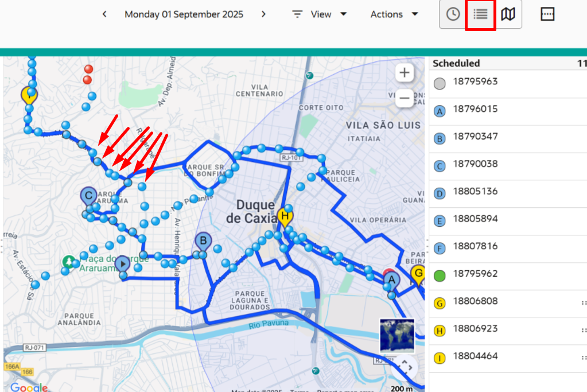Open activity 18805136 in scheduled list
This screenshot has width=587, height=392.
pyautogui.click(x=508, y=194)
